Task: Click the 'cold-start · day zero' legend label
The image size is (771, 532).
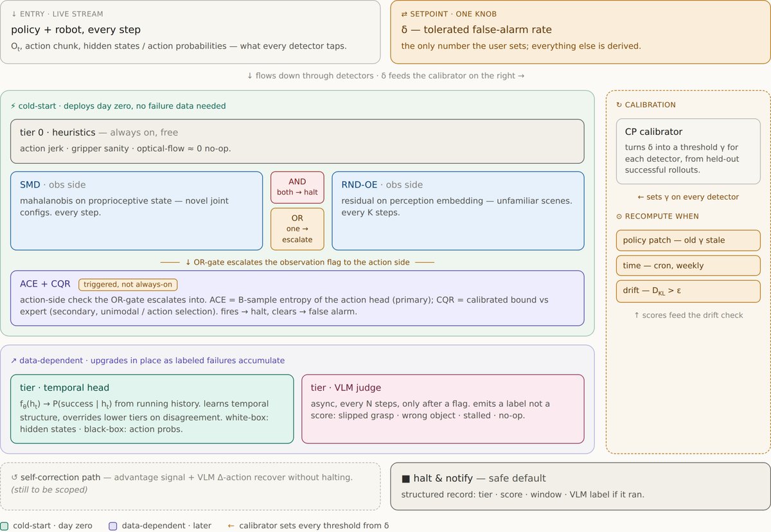Action: pos(53,526)
